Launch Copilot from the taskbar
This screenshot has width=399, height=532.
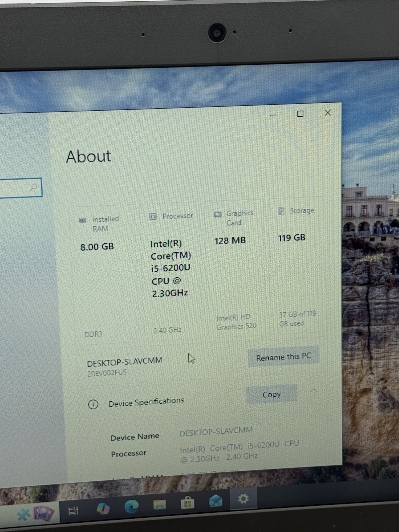click(103, 509)
